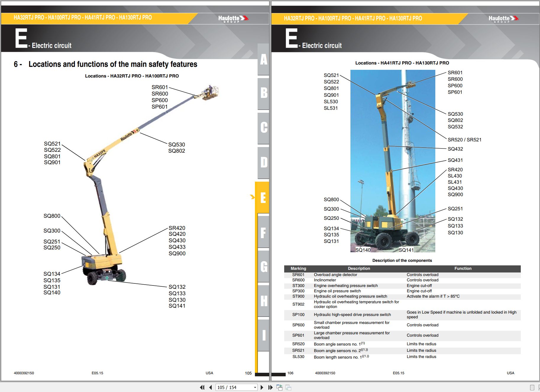Click the Haulotte Group logo on right page
The image size is (540, 392).
point(504,19)
